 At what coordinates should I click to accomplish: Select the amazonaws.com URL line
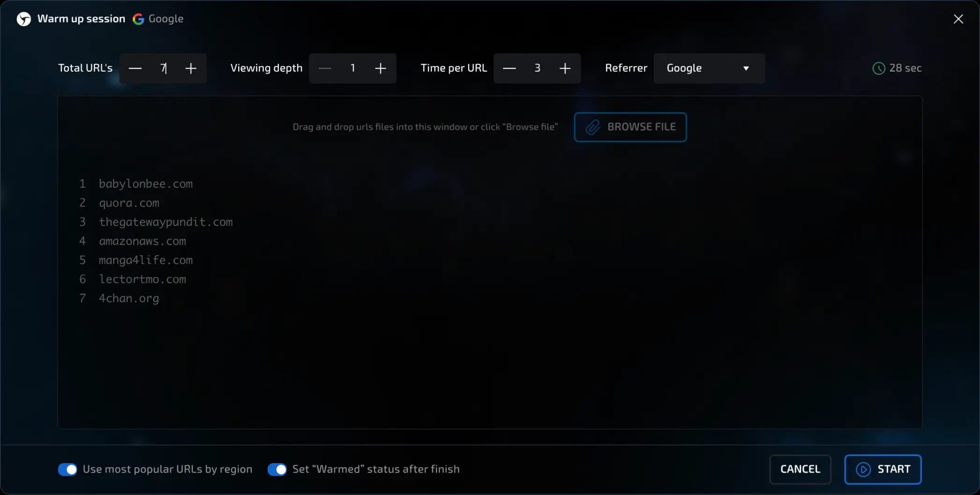pyautogui.click(x=142, y=241)
